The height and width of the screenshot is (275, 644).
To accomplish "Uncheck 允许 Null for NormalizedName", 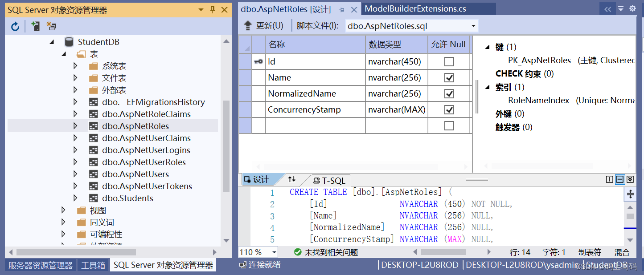I will [449, 93].
